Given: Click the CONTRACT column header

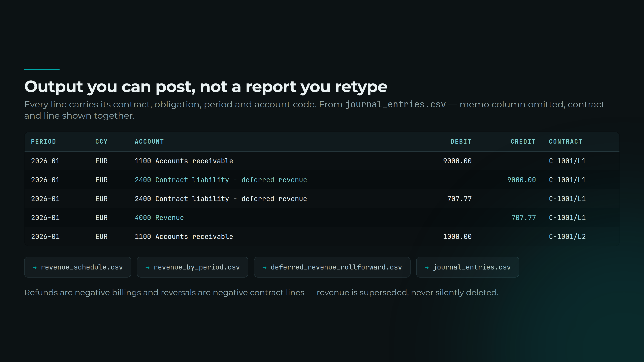Looking at the screenshot, I should (x=566, y=142).
